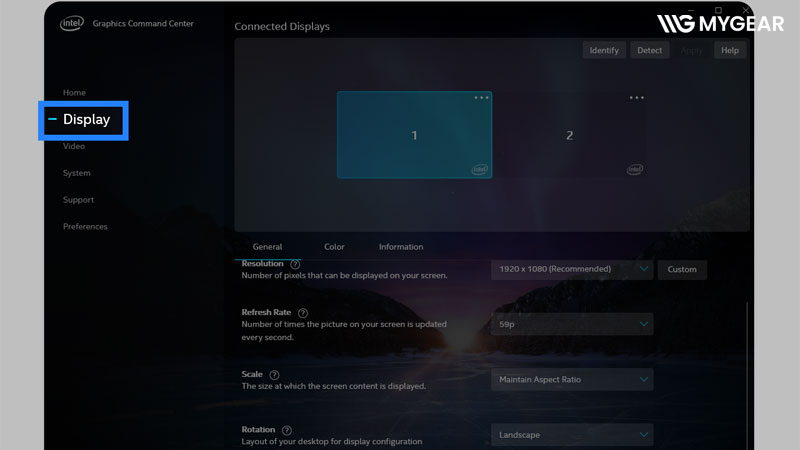Screen dimensions: 800x450
Task: Select the display 2 thumbnail
Action: [569, 135]
